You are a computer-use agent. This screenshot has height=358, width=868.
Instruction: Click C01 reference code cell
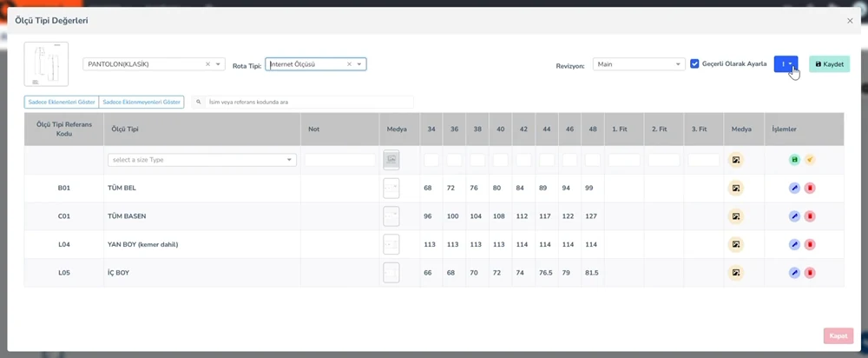(64, 216)
